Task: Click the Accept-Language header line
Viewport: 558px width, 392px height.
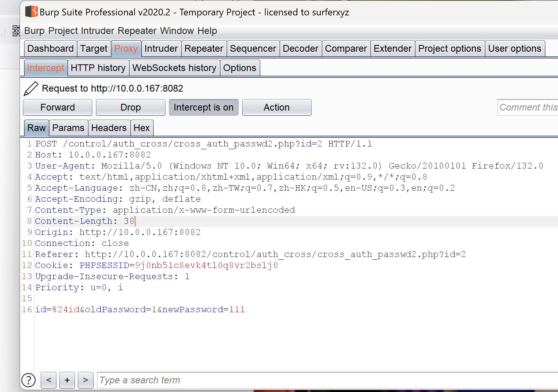Action: (245, 188)
